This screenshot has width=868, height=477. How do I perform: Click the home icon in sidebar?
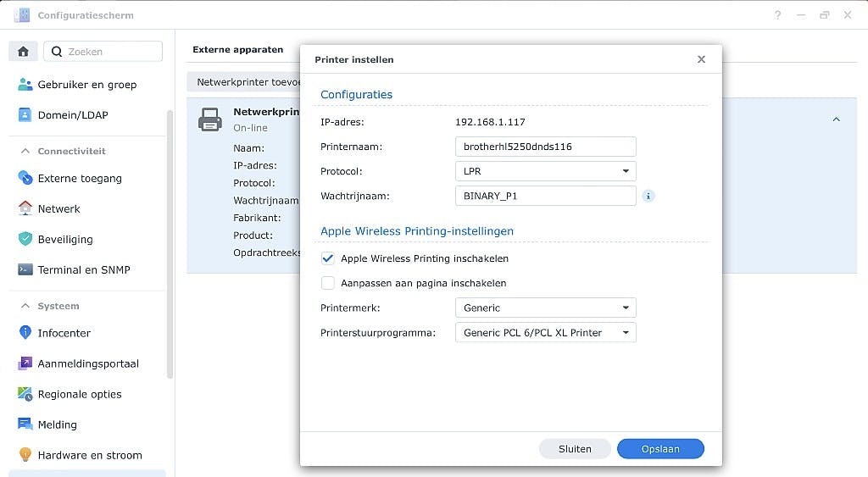click(x=23, y=52)
